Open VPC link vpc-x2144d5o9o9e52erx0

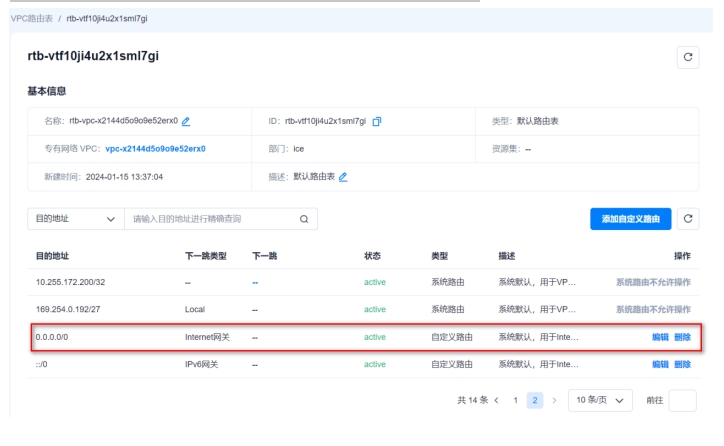click(156, 149)
